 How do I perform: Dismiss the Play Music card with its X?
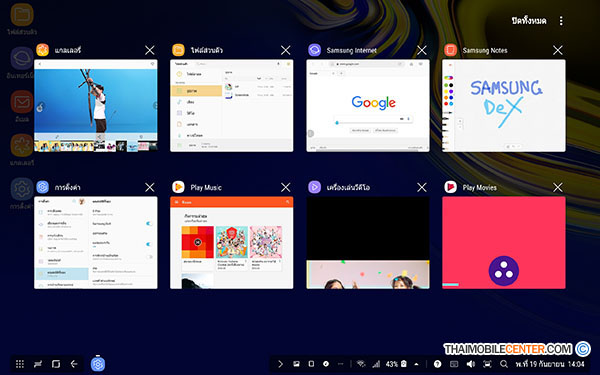285,187
